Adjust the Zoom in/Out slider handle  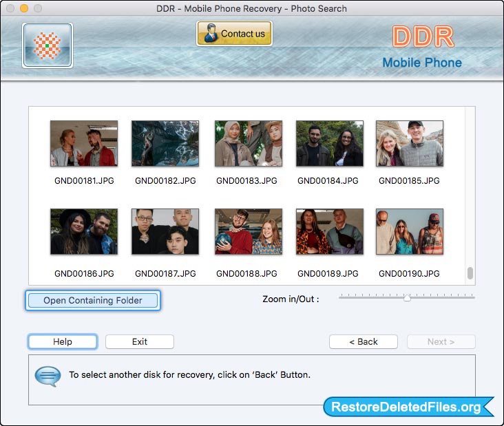[x=407, y=297]
